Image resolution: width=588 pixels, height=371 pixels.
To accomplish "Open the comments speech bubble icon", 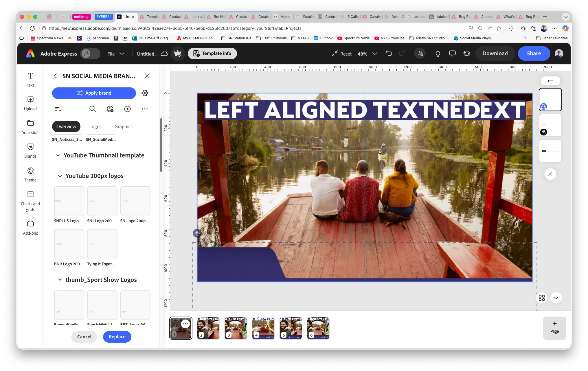I will click(452, 54).
